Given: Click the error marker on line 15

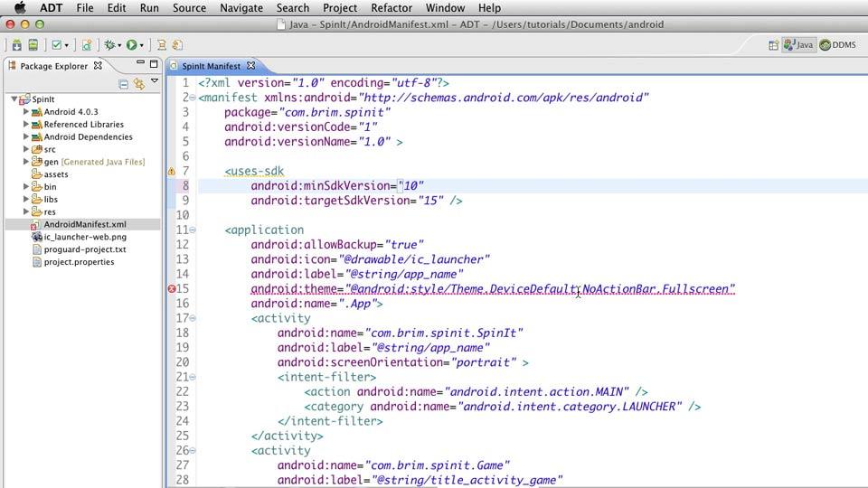Looking at the screenshot, I should coord(172,289).
